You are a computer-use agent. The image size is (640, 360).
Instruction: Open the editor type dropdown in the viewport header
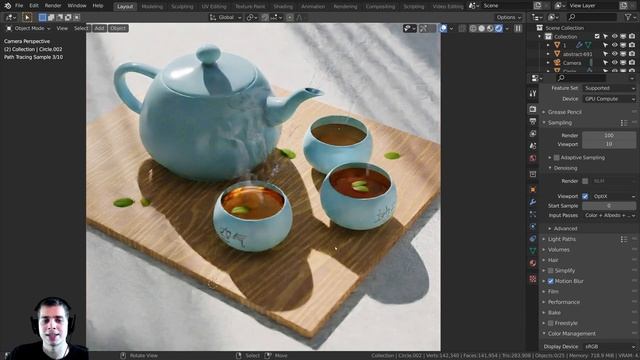(x=10, y=18)
